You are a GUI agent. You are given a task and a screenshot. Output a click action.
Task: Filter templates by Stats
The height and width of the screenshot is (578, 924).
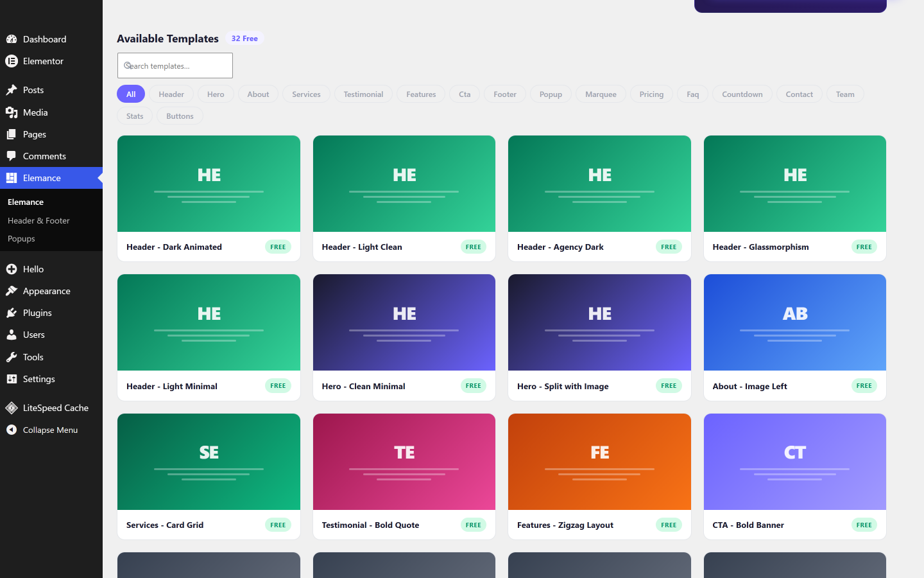pyautogui.click(x=135, y=116)
